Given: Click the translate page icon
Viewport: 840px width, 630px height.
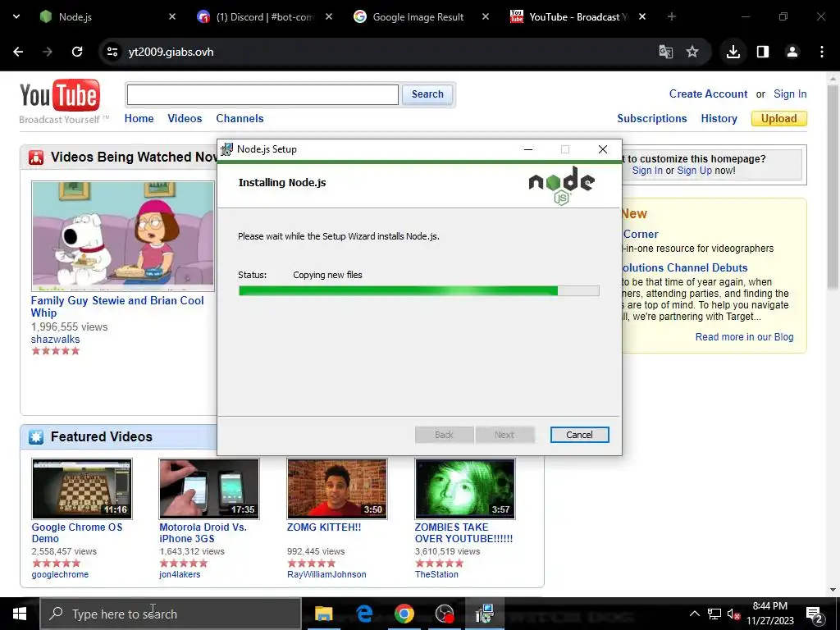Looking at the screenshot, I should tap(666, 52).
